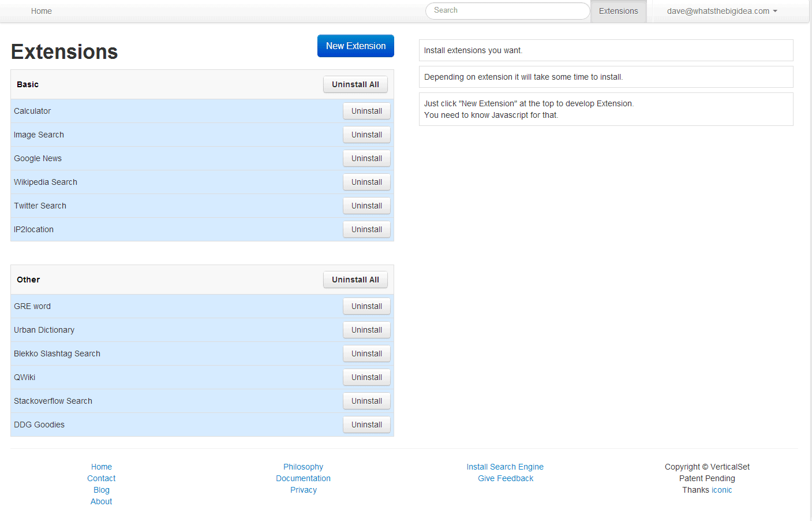Click the Basic group heading
Viewport: 812px width, 521px height.
point(28,84)
